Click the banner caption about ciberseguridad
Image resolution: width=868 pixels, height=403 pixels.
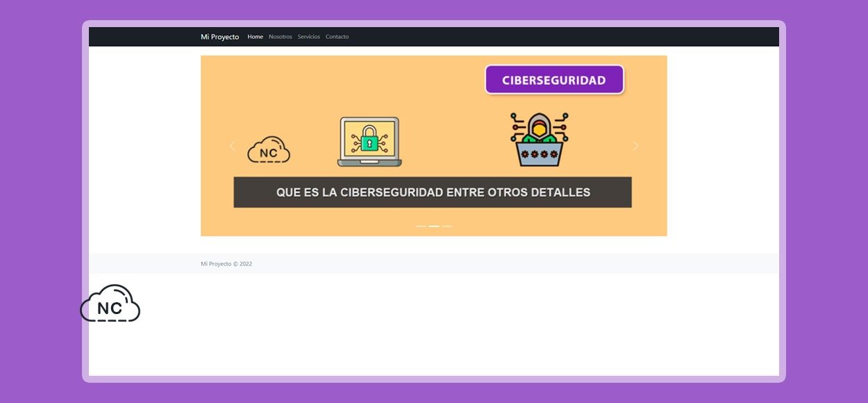click(433, 192)
